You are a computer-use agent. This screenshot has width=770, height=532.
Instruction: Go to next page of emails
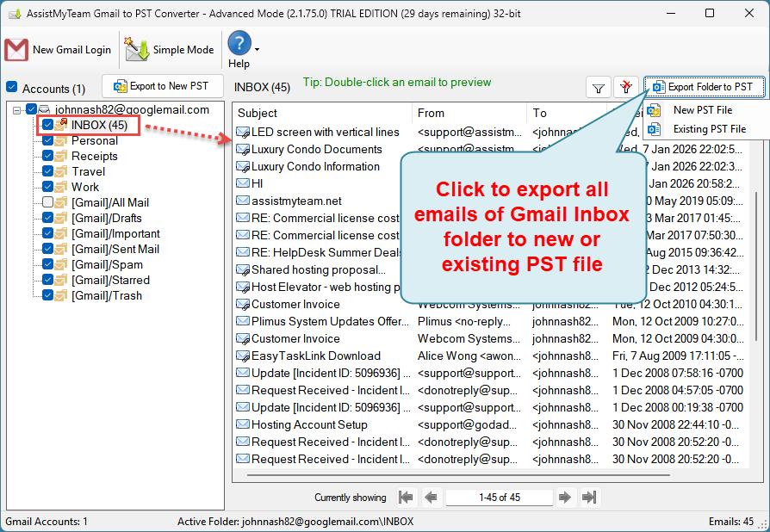tap(565, 498)
